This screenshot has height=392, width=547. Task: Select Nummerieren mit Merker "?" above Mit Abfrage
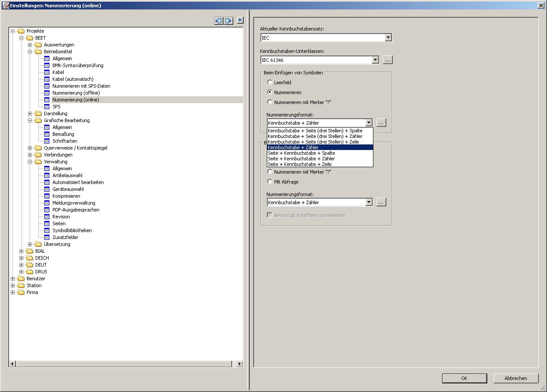tap(270, 171)
